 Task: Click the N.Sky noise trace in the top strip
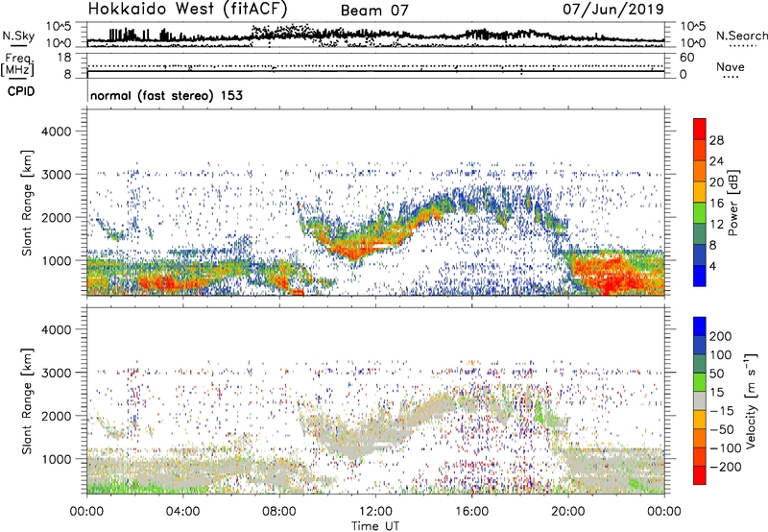pos(375,36)
